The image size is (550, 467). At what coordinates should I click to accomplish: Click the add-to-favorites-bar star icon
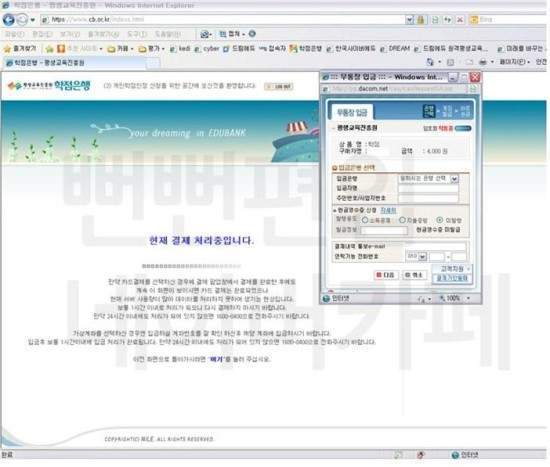tap(49, 49)
